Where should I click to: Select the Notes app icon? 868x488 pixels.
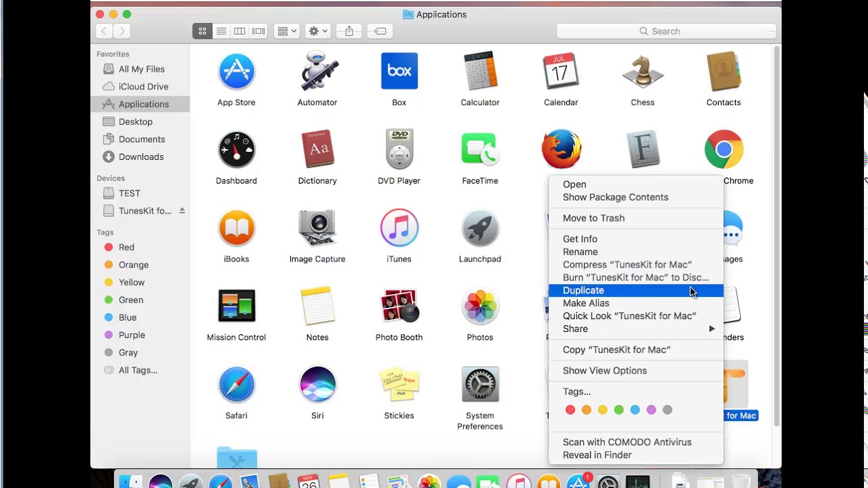coord(317,306)
